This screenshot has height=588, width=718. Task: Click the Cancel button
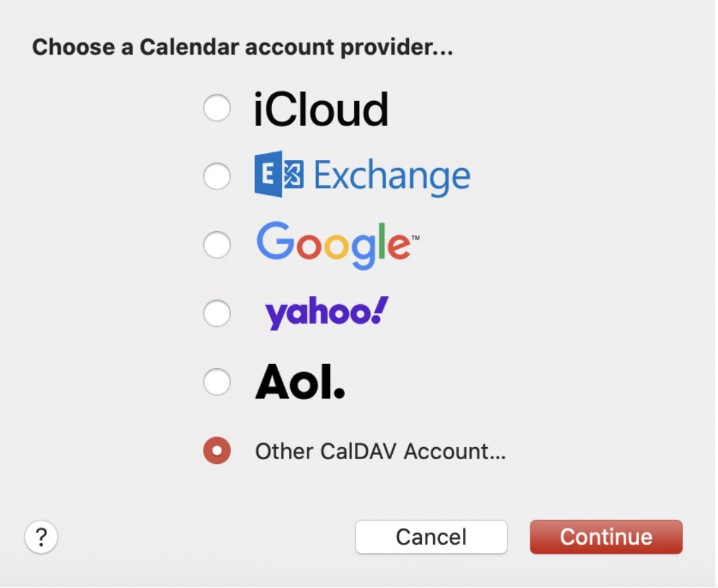[431, 537]
